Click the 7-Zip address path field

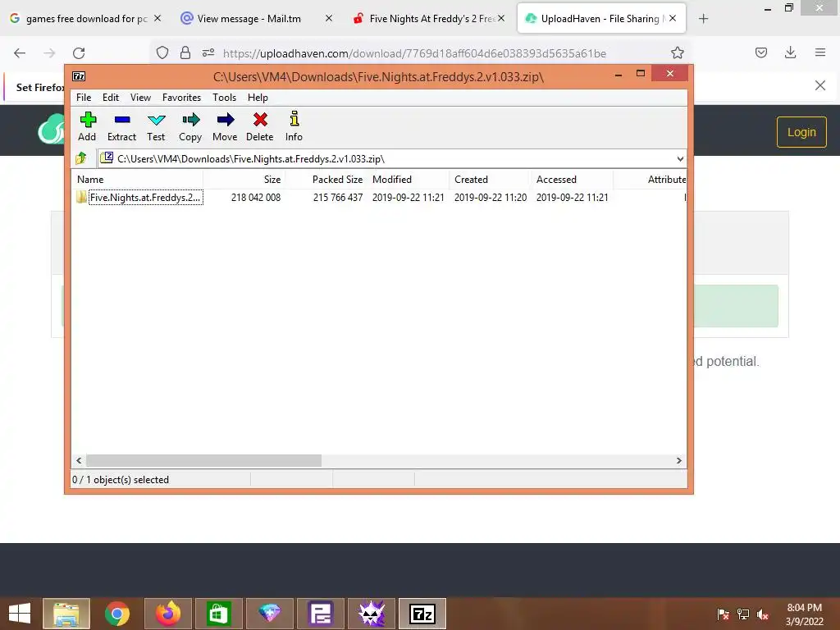point(391,158)
